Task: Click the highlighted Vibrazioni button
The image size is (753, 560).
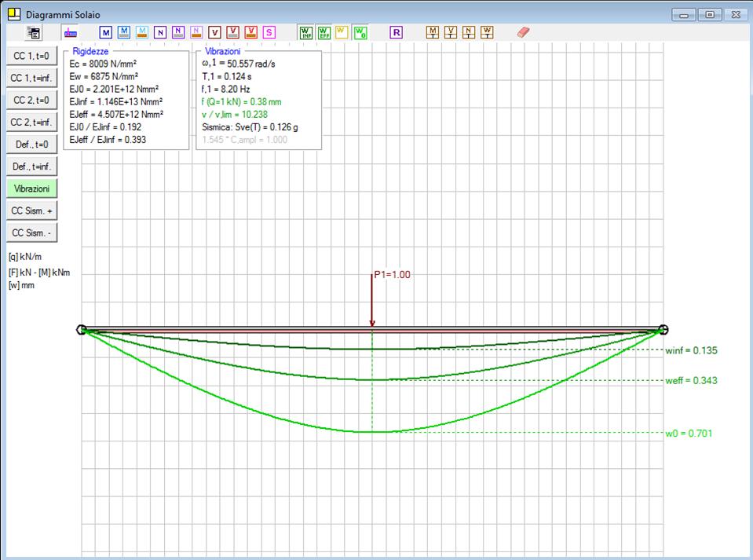Action: click(31, 189)
